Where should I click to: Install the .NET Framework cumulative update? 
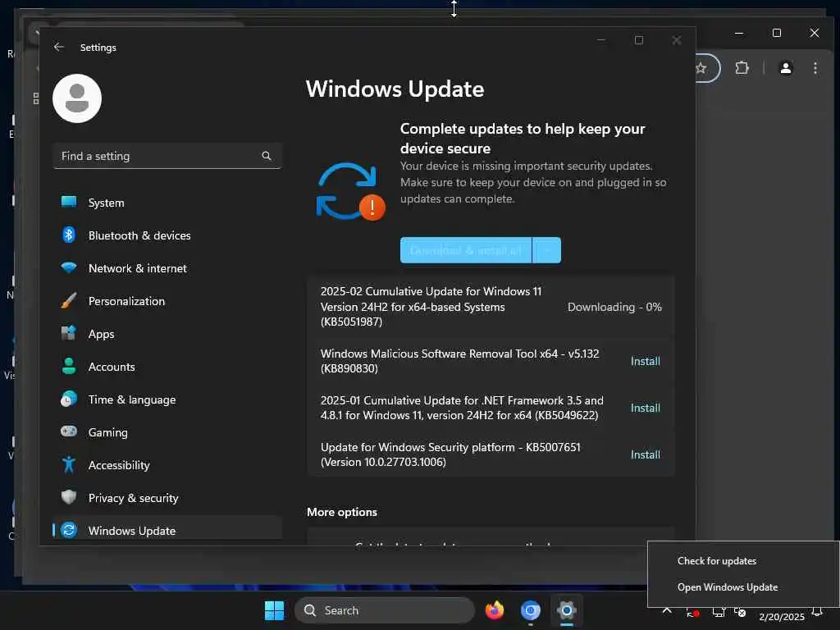(645, 408)
